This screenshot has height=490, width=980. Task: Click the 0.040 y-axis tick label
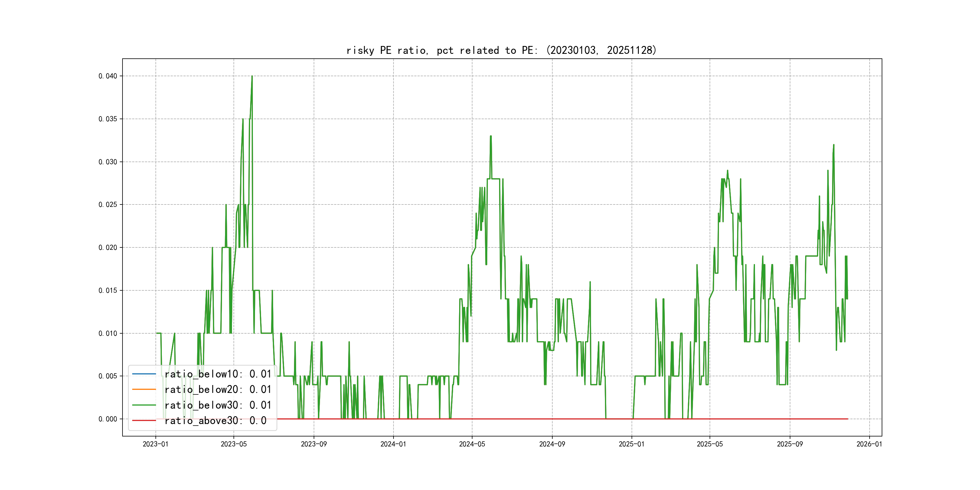tap(108, 76)
